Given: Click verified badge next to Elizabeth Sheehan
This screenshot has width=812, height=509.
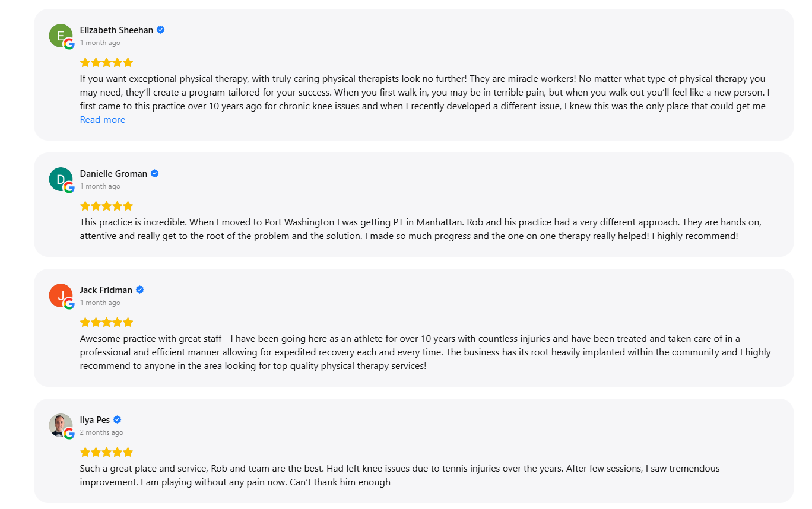Looking at the screenshot, I should pos(160,30).
